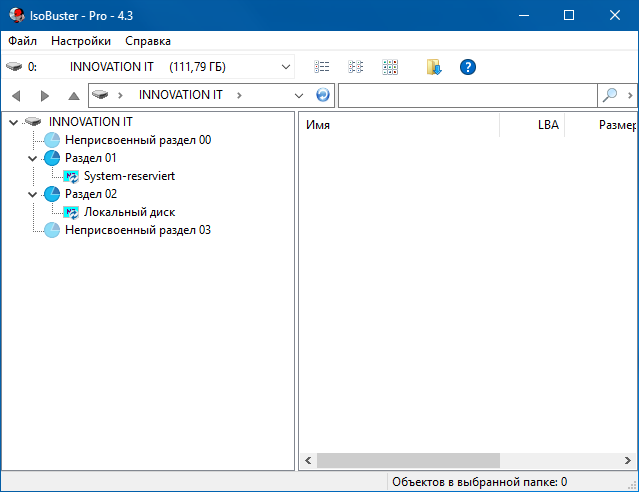Click the IsoBuster app icon in title bar

point(16,15)
